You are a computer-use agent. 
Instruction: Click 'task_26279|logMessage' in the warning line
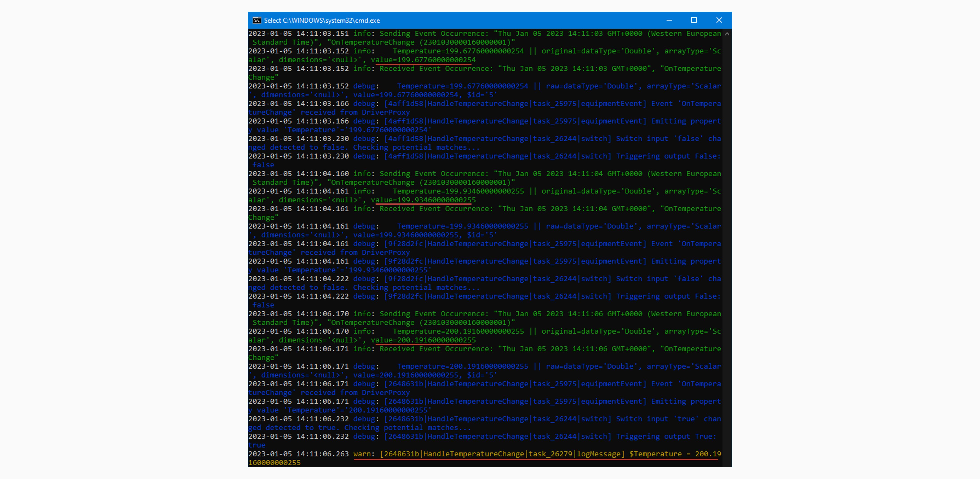point(574,454)
